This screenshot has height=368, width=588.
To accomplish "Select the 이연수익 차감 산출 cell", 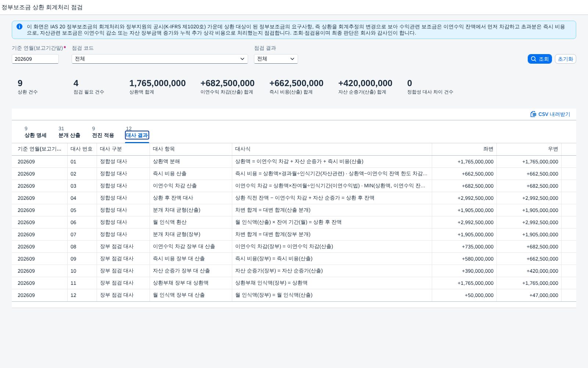I will (191, 186).
